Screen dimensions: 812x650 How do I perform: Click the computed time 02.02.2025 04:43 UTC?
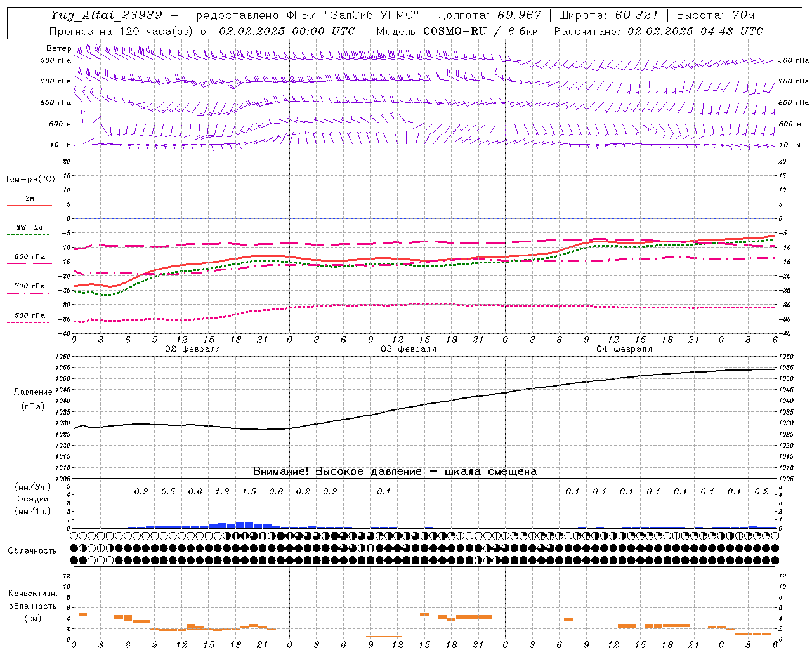tap(695, 31)
